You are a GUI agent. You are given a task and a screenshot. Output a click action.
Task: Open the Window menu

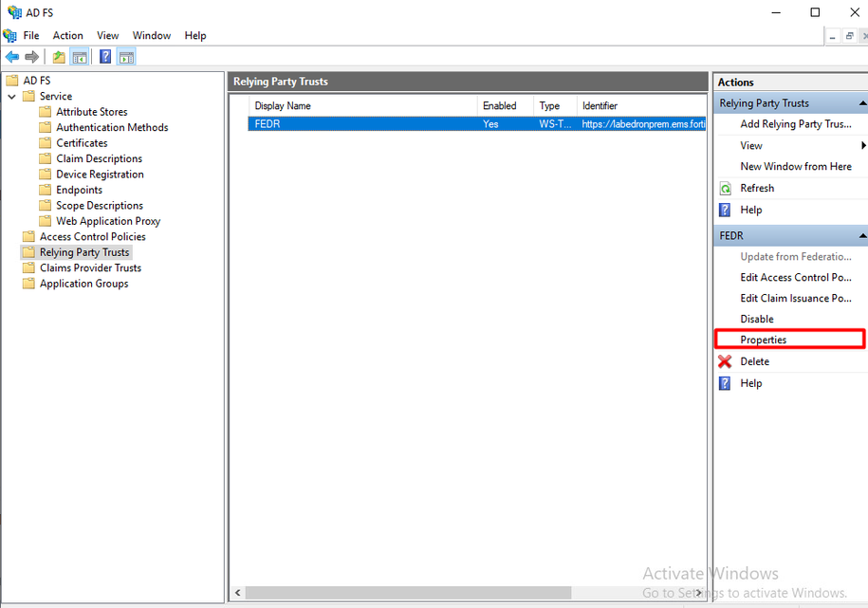(151, 35)
